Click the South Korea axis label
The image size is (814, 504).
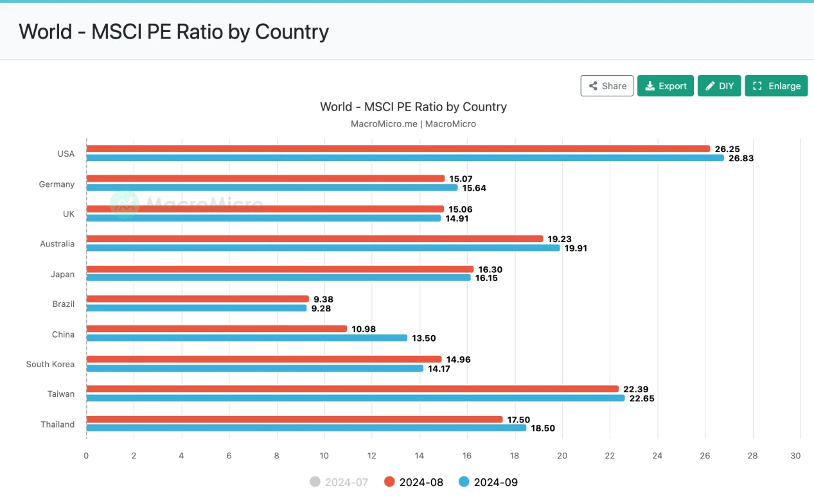tap(50, 364)
